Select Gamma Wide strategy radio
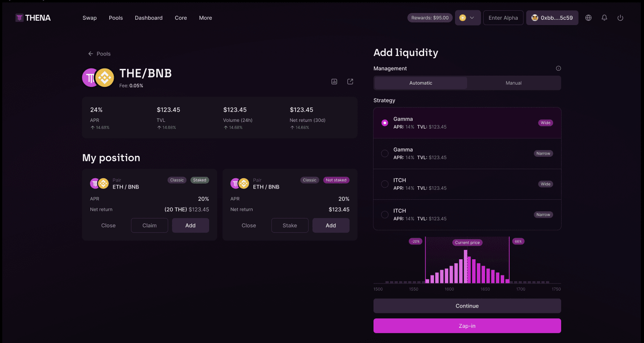The height and width of the screenshot is (343, 644). pos(385,123)
